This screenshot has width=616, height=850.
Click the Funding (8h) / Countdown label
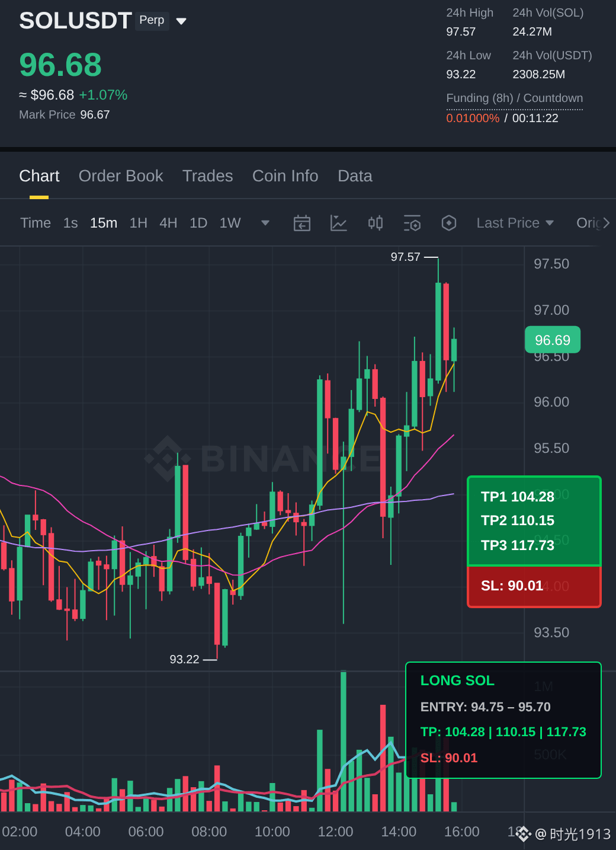[x=515, y=98]
